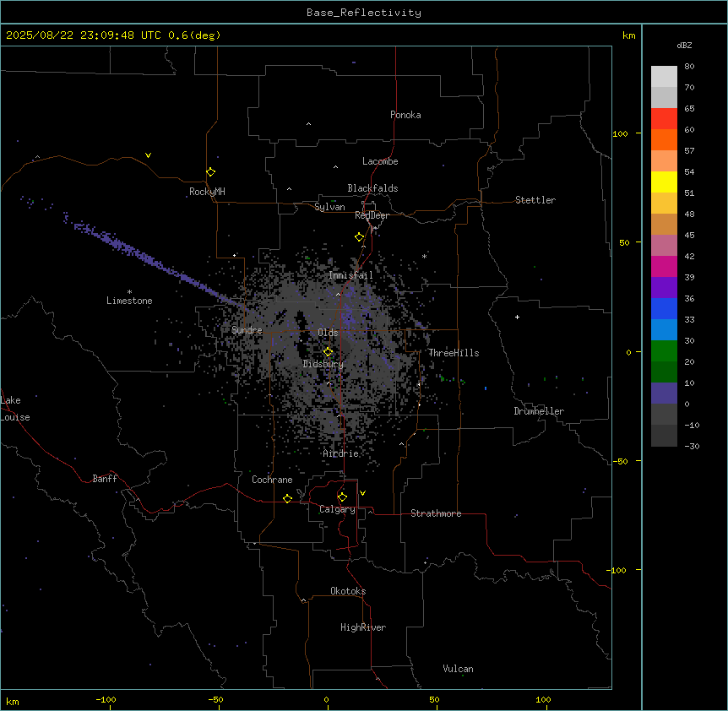Click the yellow diamond marker above Calgary label

click(x=342, y=497)
